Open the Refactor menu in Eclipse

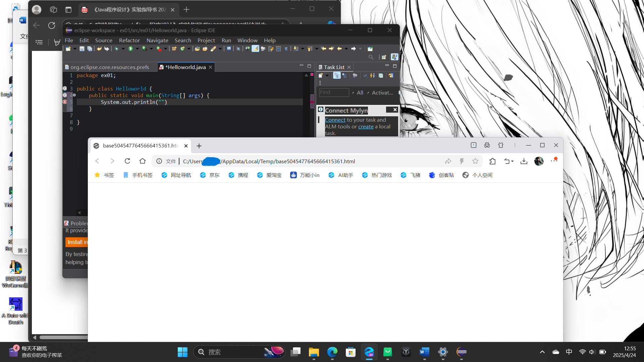pos(129,40)
